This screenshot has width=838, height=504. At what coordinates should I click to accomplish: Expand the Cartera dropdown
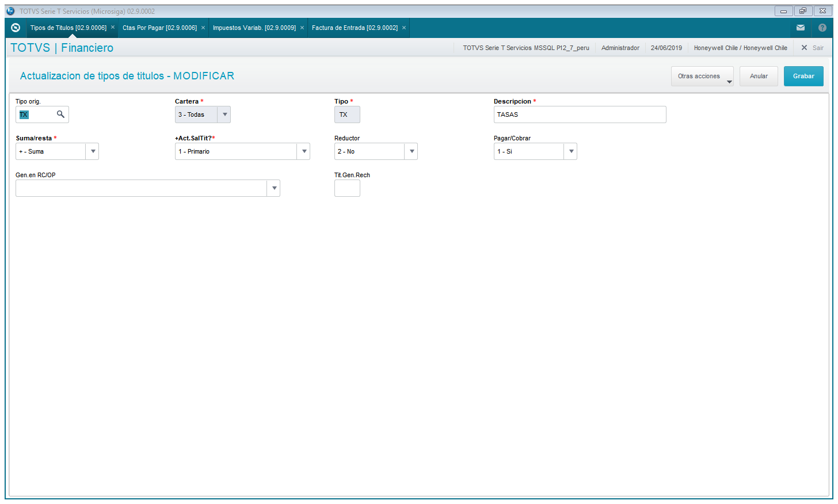click(x=224, y=114)
